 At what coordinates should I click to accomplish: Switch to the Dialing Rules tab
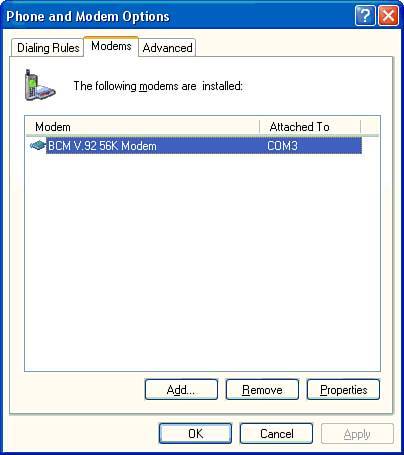(48, 48)
